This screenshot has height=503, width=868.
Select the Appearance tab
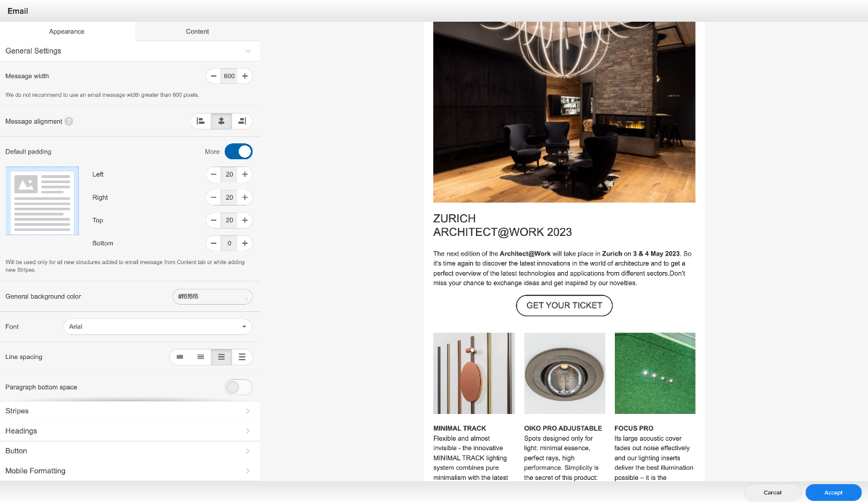click(67, 31)
